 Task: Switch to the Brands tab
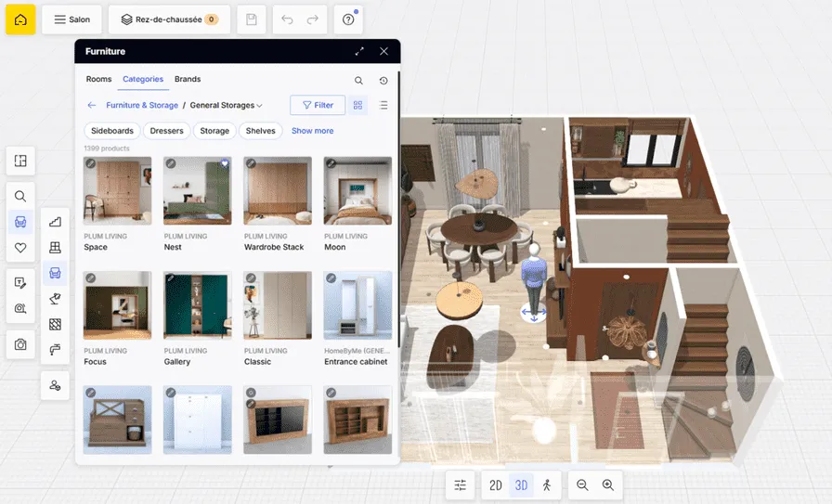pos(188,79)
